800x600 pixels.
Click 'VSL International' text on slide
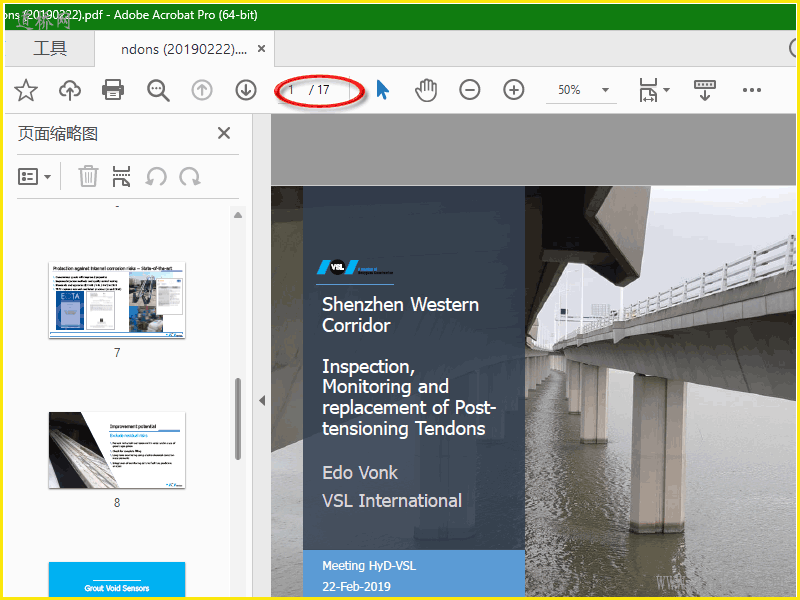point(392,501)
